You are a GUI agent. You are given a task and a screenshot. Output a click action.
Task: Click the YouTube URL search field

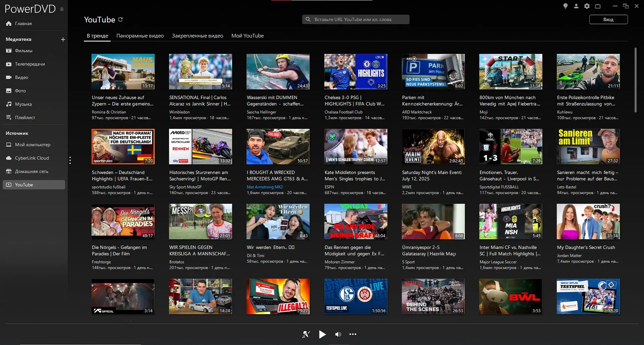[x=356, y=19]
